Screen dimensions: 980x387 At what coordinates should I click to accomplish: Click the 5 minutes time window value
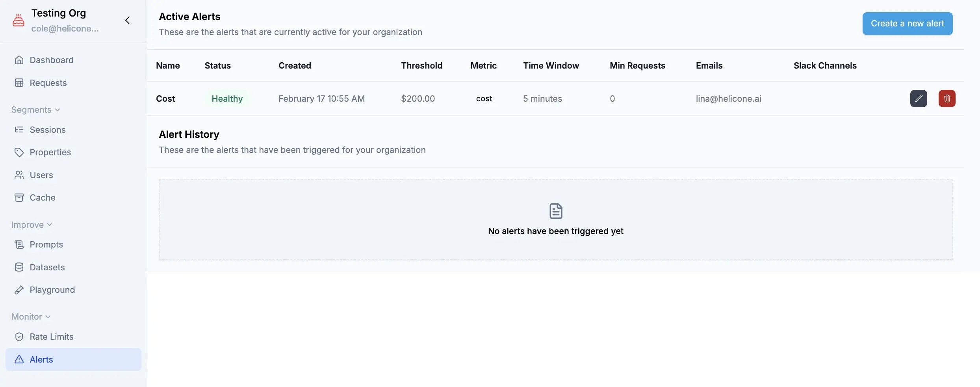point(542,99)
